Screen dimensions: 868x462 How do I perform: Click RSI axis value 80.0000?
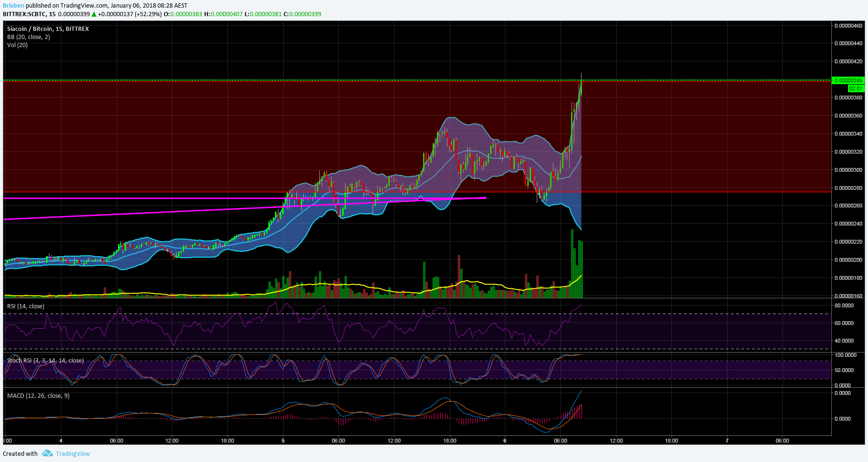click(844, 305)
